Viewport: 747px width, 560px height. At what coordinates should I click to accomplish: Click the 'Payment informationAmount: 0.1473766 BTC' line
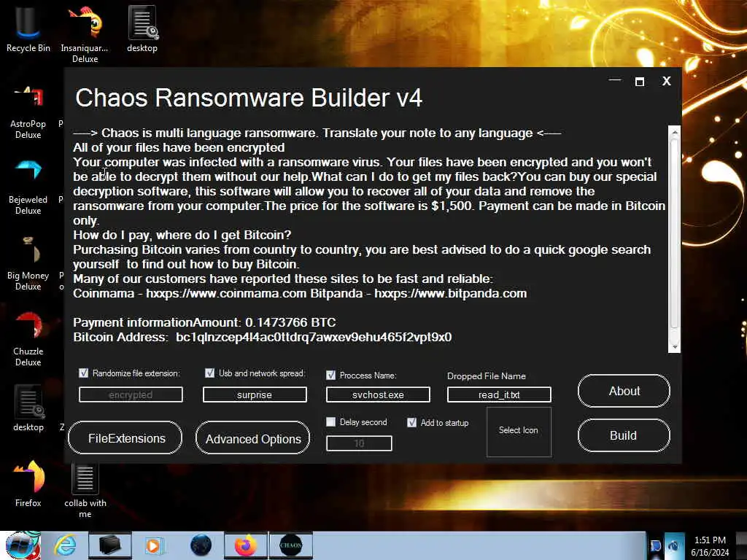(204, 322)
